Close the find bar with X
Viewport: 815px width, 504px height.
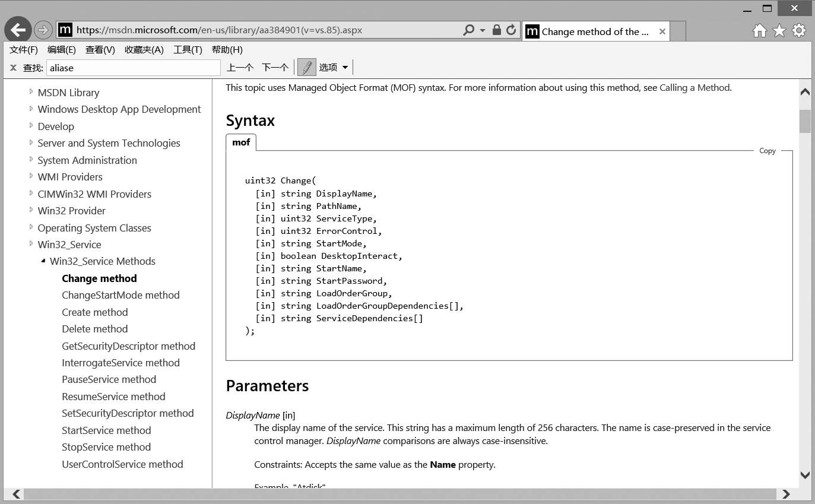point(13,68)
